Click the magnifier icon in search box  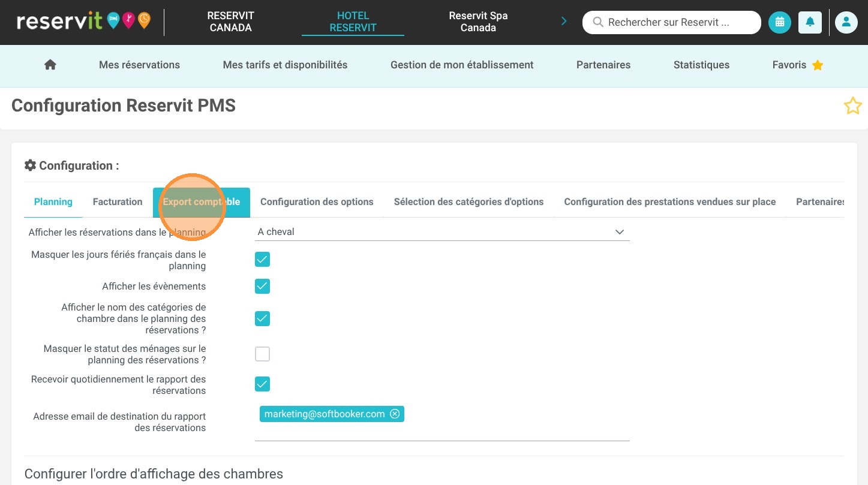pyautogui.click(x=597, y=22)
